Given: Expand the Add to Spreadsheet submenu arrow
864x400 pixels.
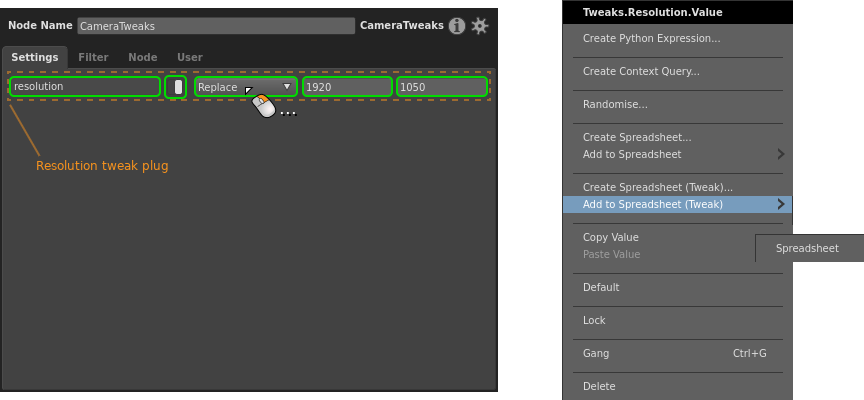Looking at the screenshot, I should 780,154.
